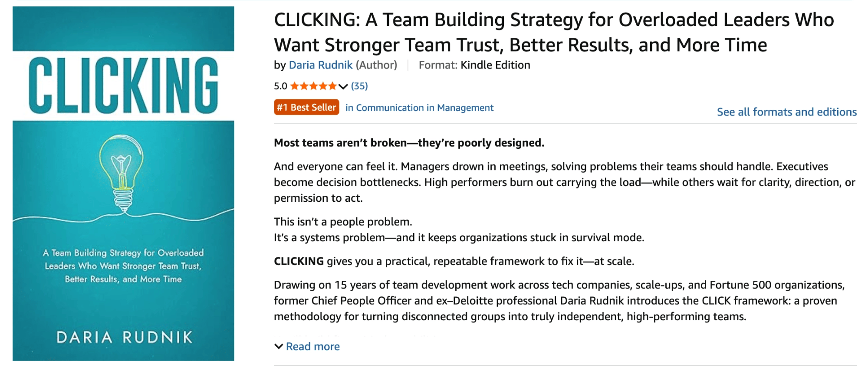This screenshot has height=371, width=868.
Task: Click the white subtitle text on the cover
Action: click(123, 266)
